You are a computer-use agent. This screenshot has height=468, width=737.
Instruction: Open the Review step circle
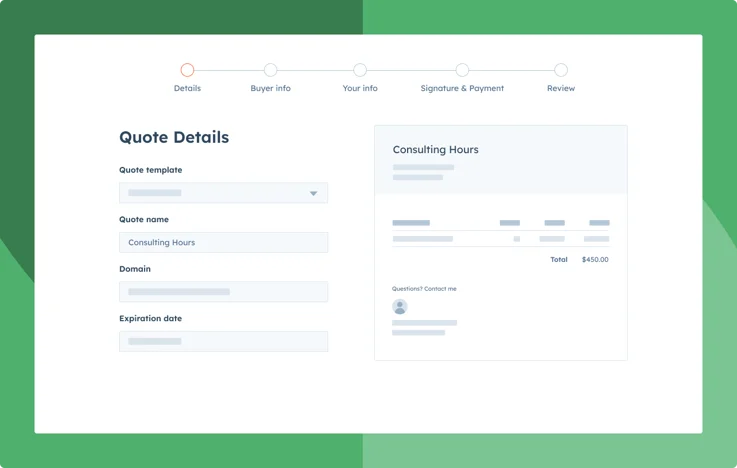(561, 70)
